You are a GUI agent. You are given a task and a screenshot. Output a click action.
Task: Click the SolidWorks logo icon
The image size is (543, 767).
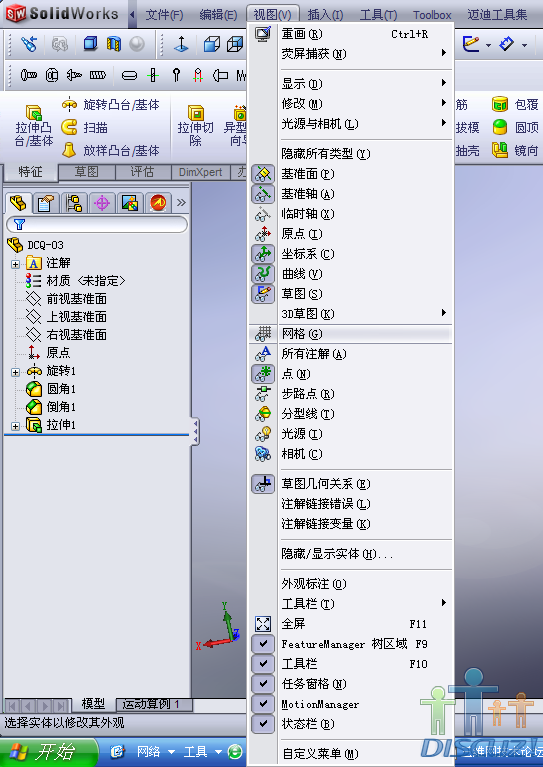coord(16,14)
